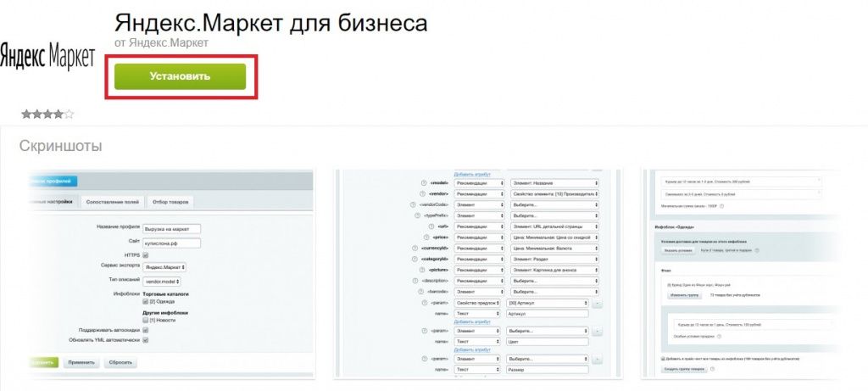This screenshot has width=868, height=391.
Task: Click the help icon beside <currencyId>
Action: pyautogui.click(x=413, y=249)
